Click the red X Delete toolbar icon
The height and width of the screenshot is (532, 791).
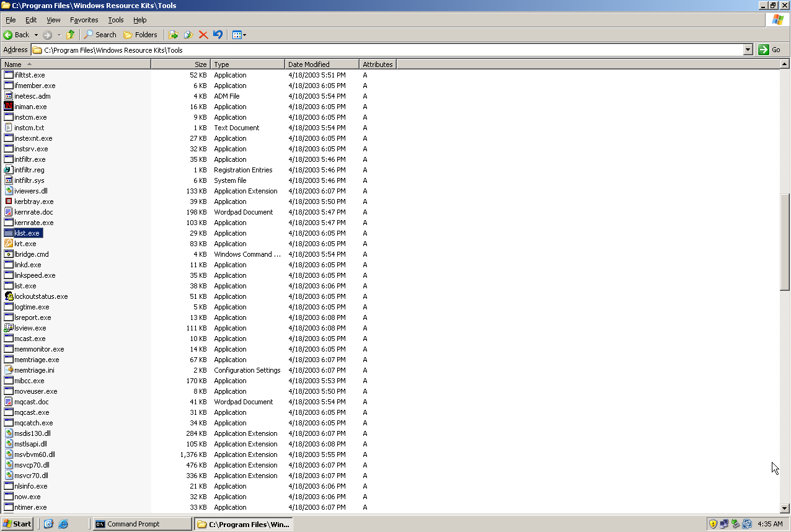point(203,35)
